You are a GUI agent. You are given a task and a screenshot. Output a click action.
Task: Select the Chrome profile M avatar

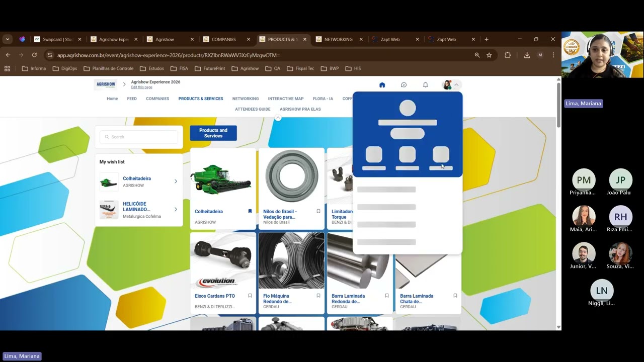pos(540,55)
